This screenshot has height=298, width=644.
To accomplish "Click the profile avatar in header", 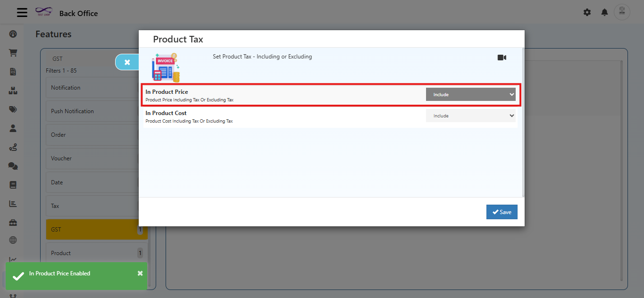I will click(x=621, y=12).
